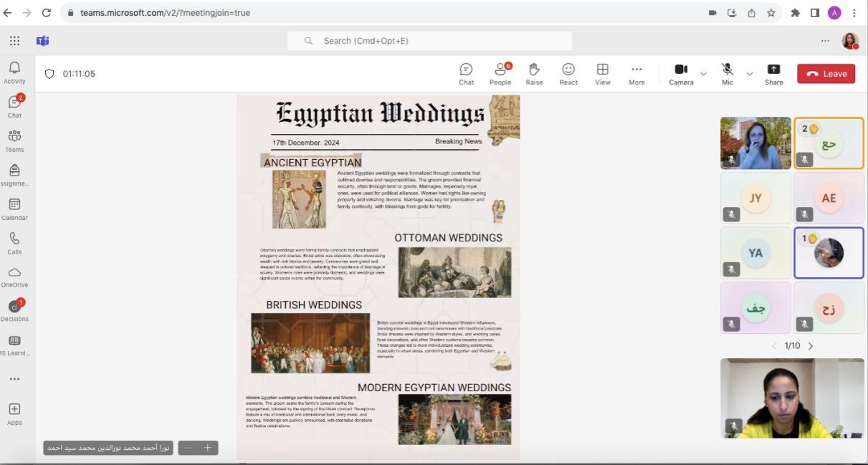
Task: Change meeting layout with View
Action: click(x=603, y=73)
